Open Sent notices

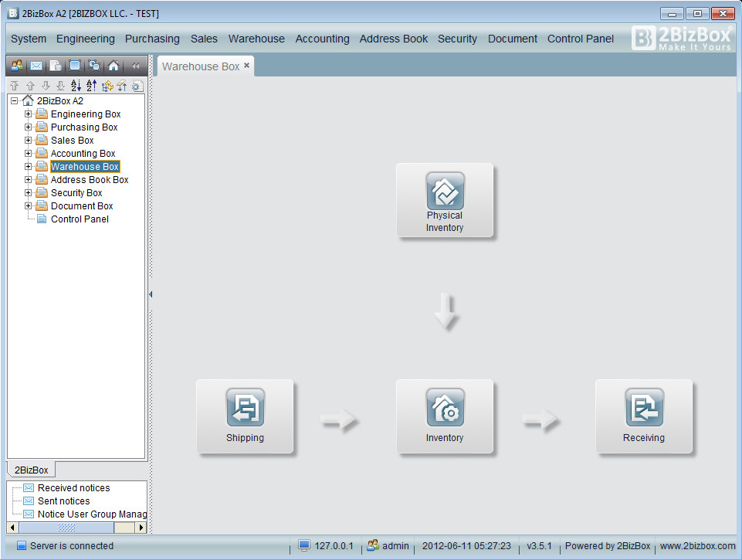click(x=64, y=501)
